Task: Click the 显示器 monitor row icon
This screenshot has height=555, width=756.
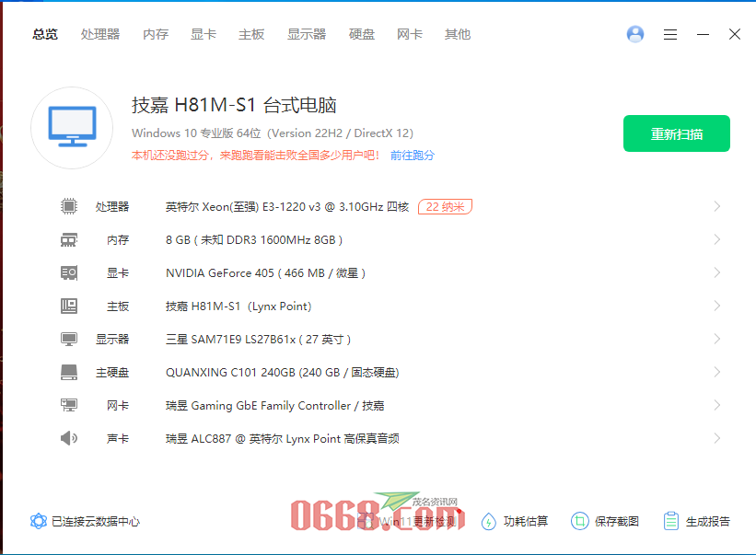Action: point(69,339)
